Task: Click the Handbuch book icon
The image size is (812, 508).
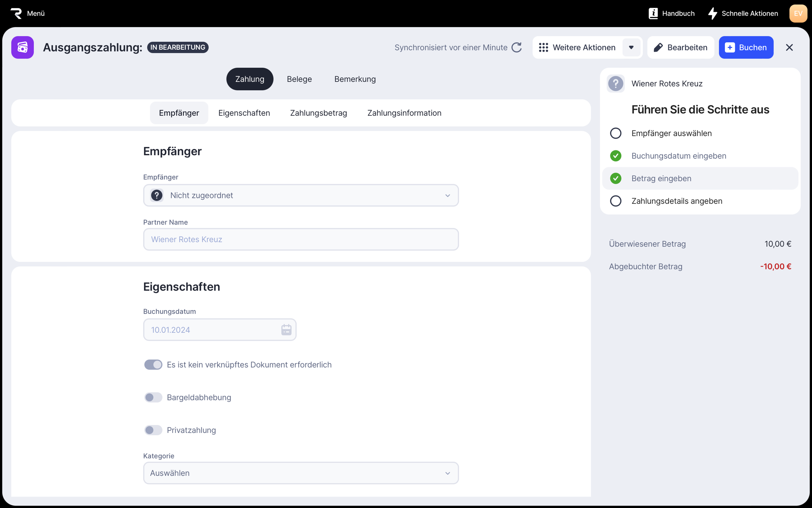Action: tap(653, 13)
